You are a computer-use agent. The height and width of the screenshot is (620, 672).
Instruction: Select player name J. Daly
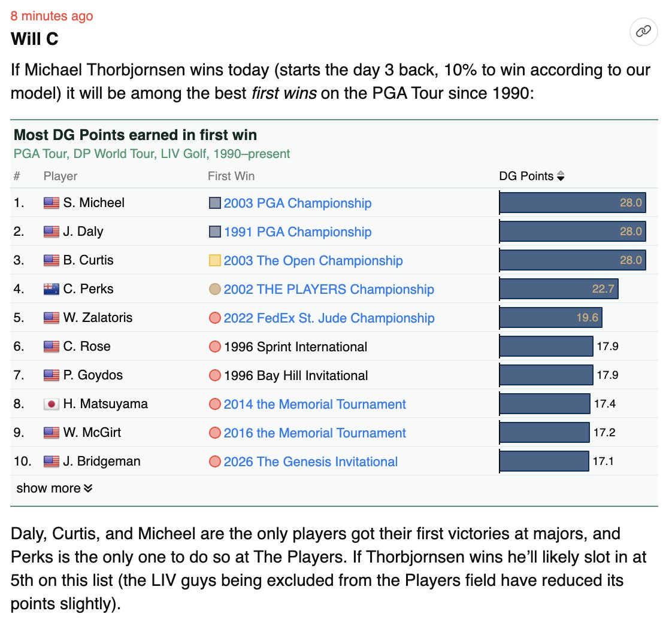(x=83, y=231)
